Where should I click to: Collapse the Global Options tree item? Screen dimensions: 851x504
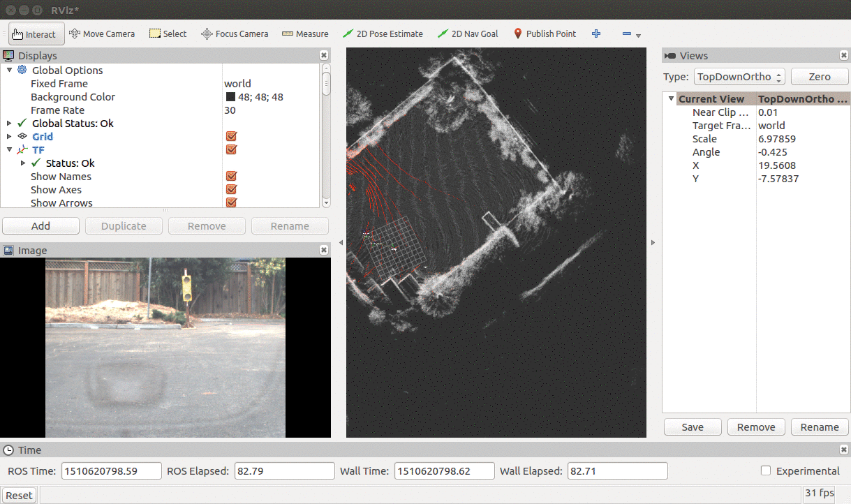10,71
